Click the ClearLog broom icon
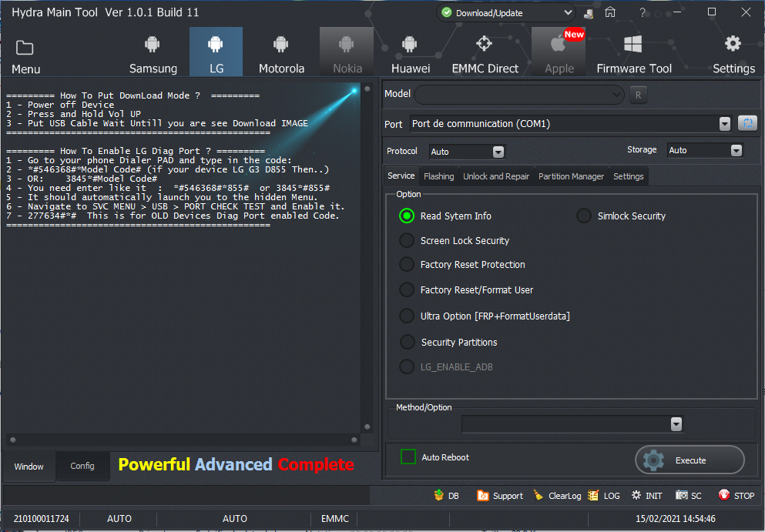Image resolution: width=765 pixels, height=532 pixels. pyautogui.click(x=539, y=495)
